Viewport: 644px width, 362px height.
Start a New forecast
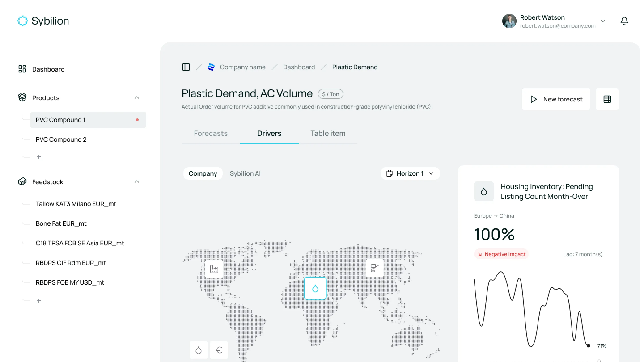(556, 99)
